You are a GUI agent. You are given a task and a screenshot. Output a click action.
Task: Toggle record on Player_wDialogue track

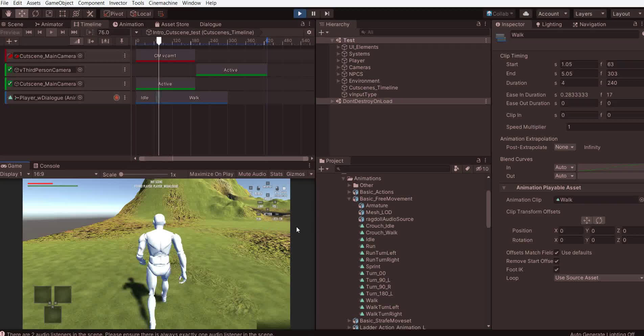coord(117,98)
